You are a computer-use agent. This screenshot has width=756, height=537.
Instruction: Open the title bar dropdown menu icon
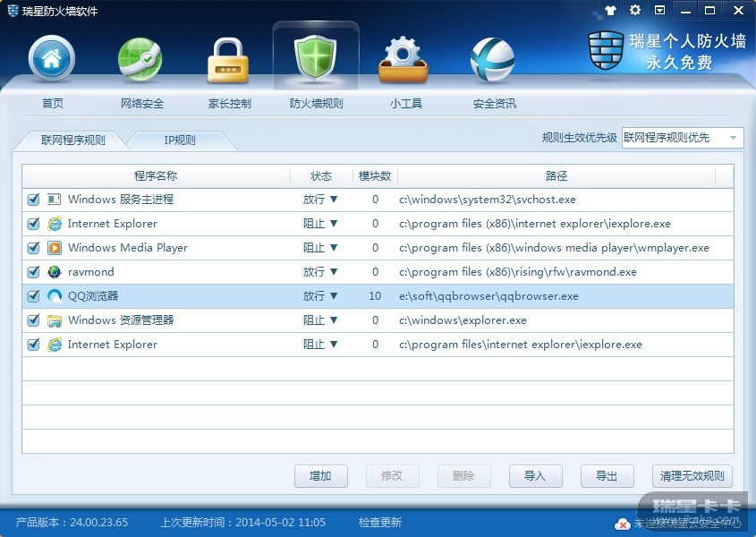(x=659, y=10)
